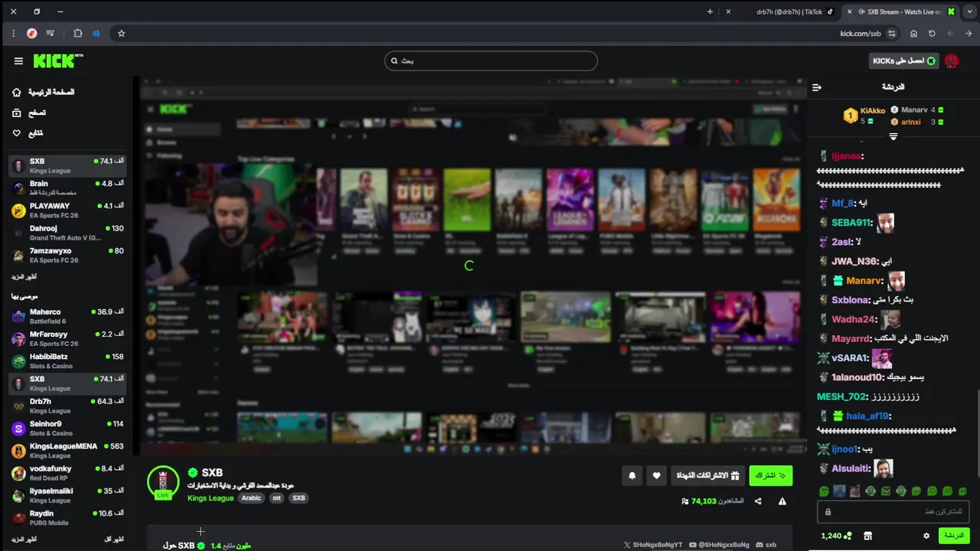980x551 pixels.
Task: Open ilyaselmaliki channel in sidebar
Action: click(x=67, y=495)
